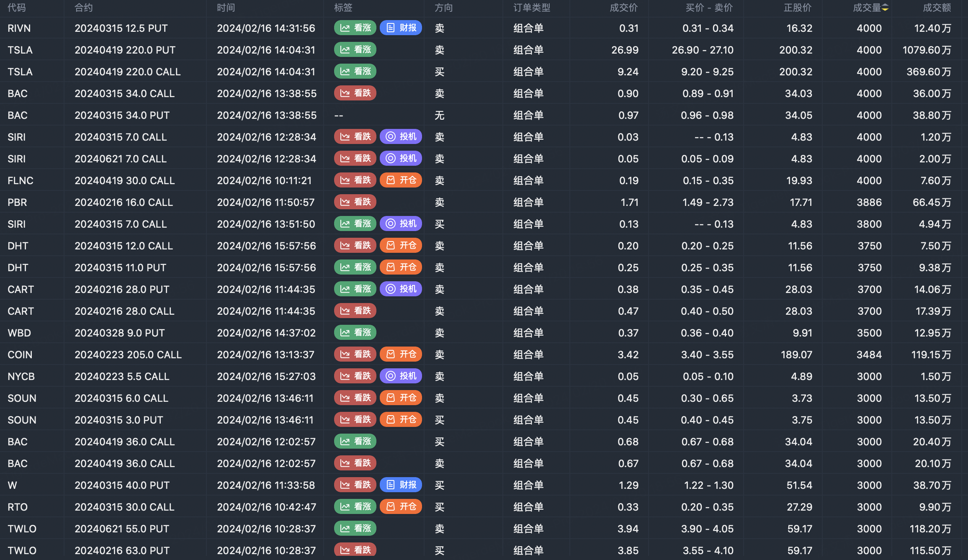The height and width of the screenshot is (560, 968).
Task: Sort by the 成交额 column header
Action: coord(937,8)
